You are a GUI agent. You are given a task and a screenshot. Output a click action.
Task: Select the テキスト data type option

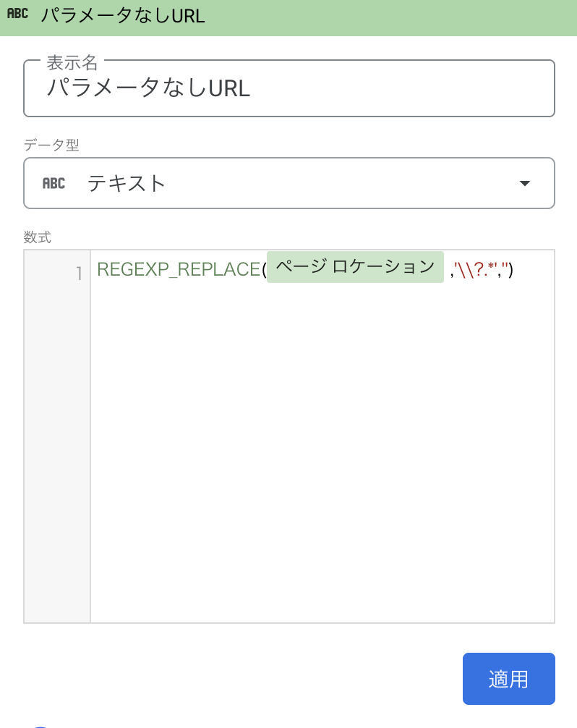(x=127, y=183)
